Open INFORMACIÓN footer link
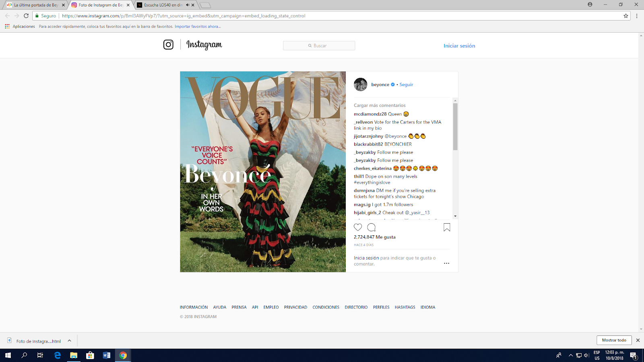This screenshot has width=644, height=362. (x=194, y=307)
